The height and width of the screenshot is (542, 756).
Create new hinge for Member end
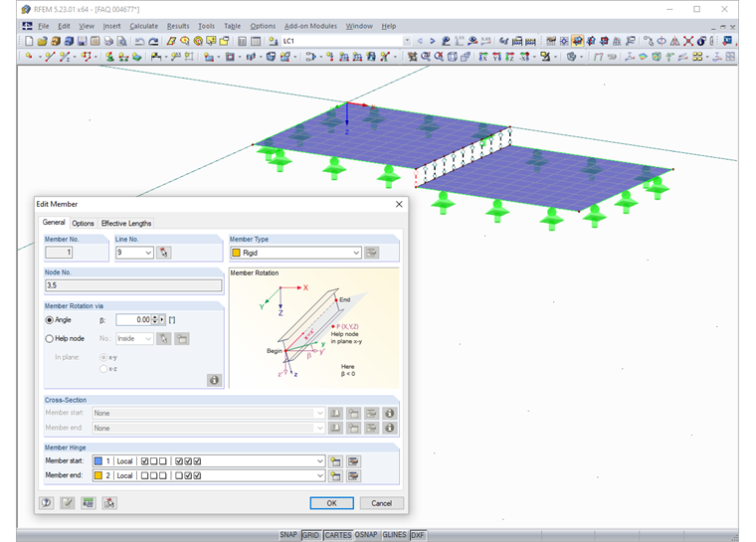pos(335,476)
